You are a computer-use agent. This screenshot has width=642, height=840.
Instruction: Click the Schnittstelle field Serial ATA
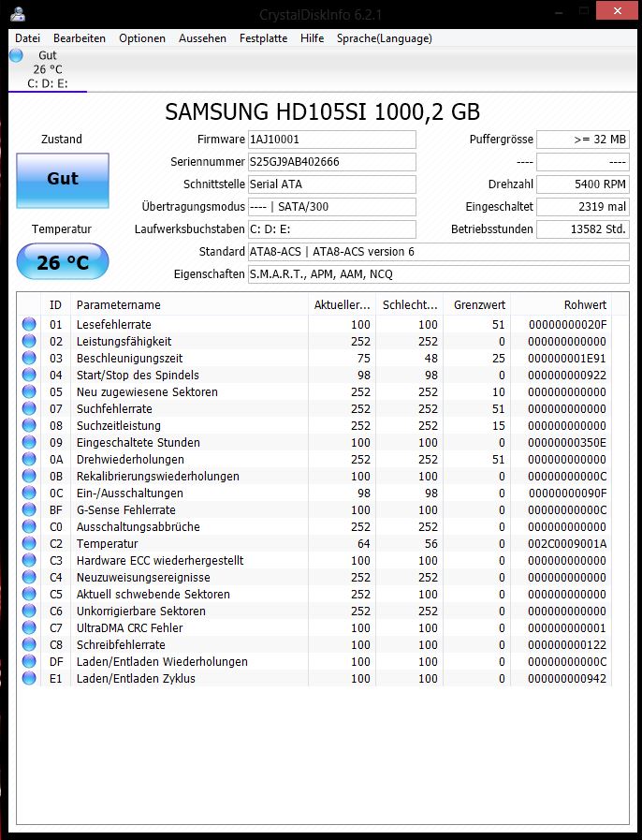pos(332,184)
